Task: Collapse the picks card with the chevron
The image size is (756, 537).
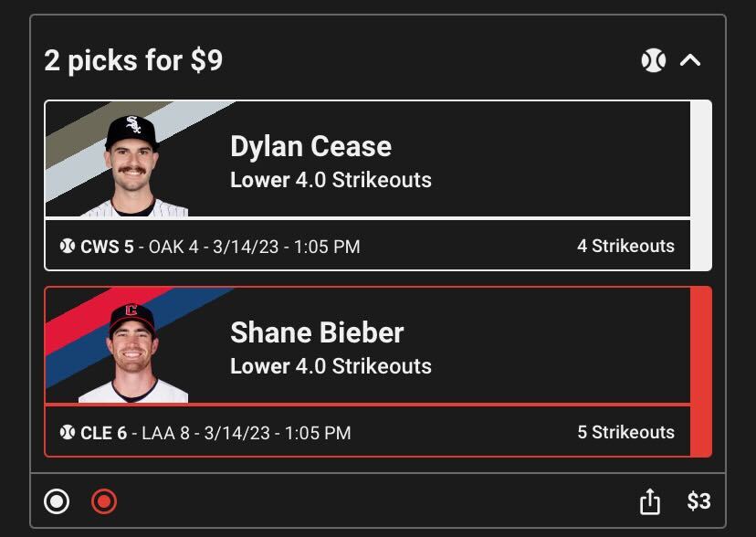Action: click(691, 61)
